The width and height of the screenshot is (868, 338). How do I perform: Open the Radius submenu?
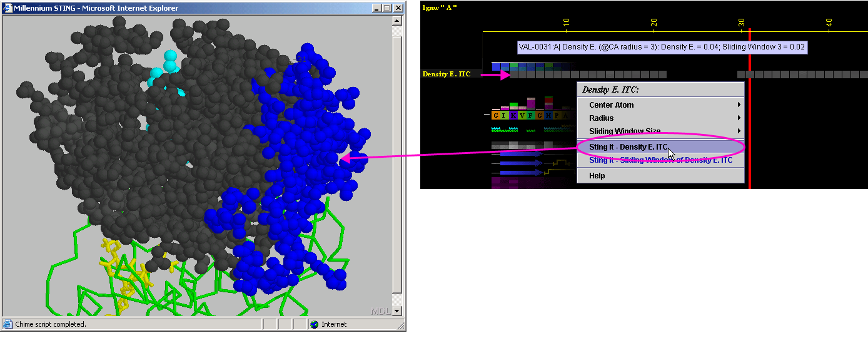(x=660, y=118)
